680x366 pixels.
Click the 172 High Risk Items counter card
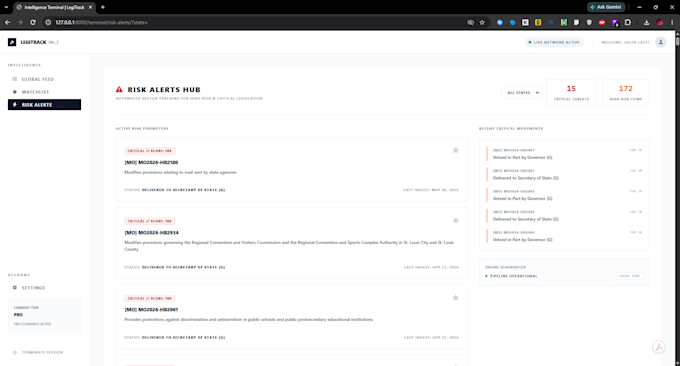[625, 92]
